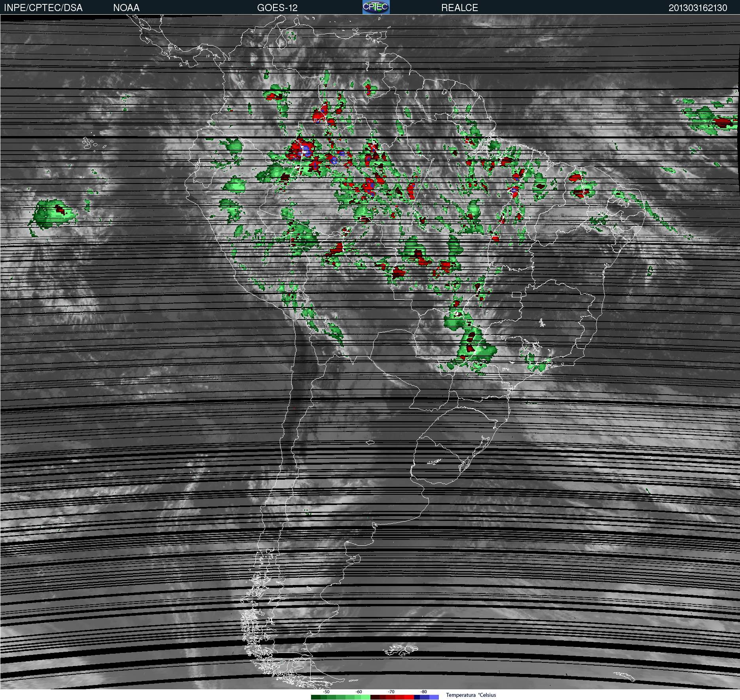Click the CPTEC logo in the header
740x700 pixels.
376,7
